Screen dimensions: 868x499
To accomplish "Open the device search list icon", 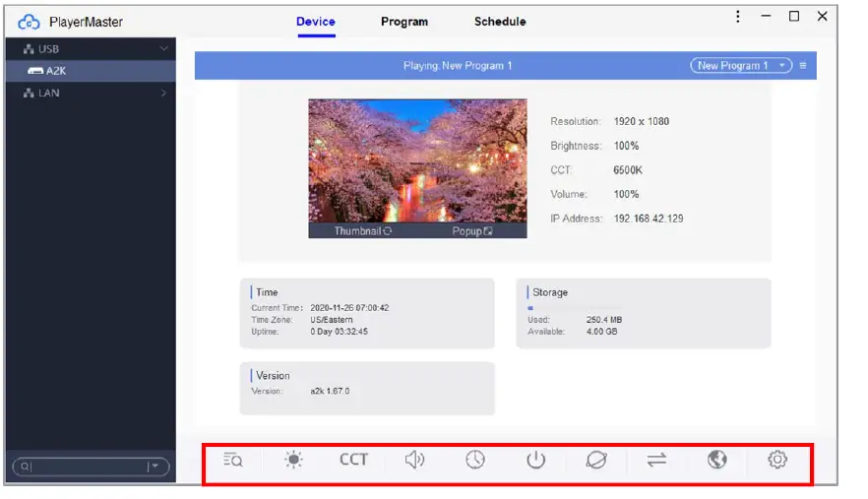I will [233, 460].
